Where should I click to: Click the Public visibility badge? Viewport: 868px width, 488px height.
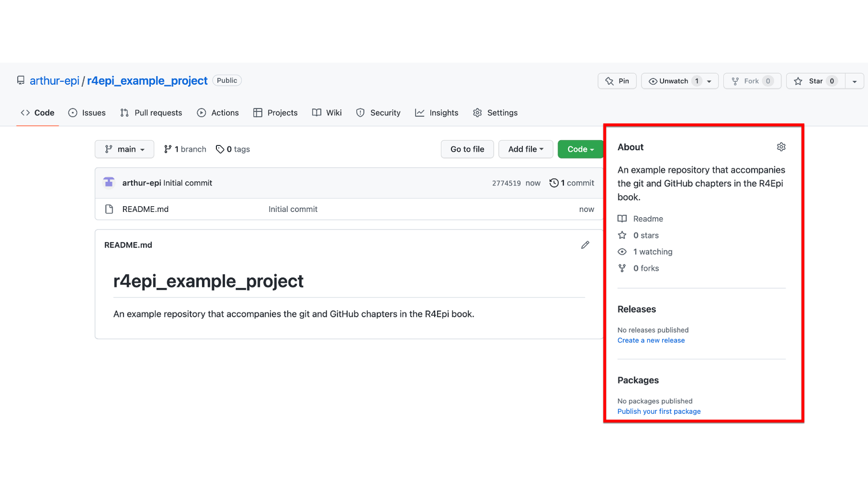pyautogui.click(x=227, y=80)
